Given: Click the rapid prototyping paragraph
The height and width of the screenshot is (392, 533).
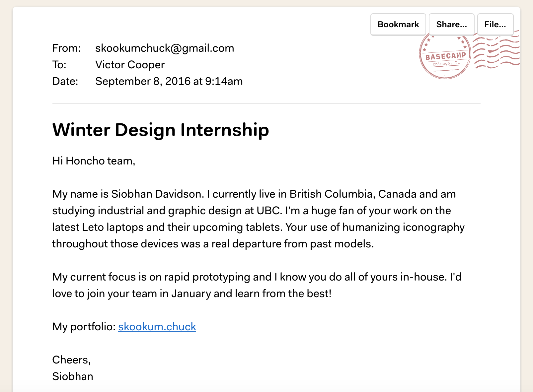Looking at the screenshot, I should click(x=257, y=285).
